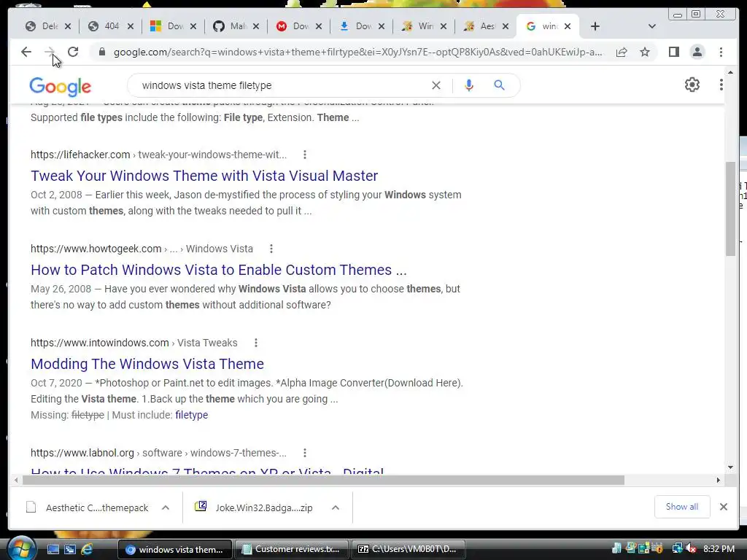
Task: Click the forward navigation arrow
Action: point(50,52)
